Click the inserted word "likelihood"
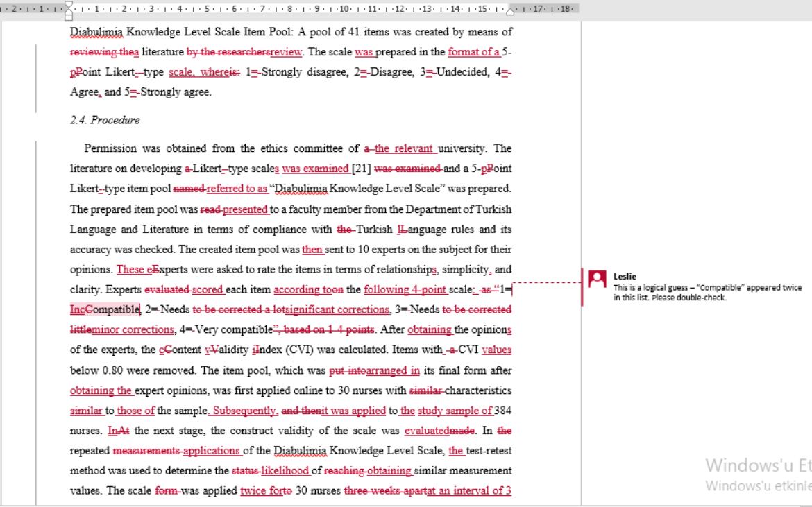This screenshot has height=507, width=812. (x=285, y=471)
